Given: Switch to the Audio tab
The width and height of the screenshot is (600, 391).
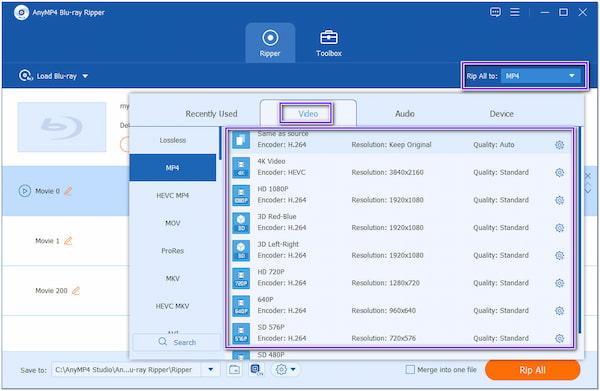Looking at the screenshot, I should (404, 114).
